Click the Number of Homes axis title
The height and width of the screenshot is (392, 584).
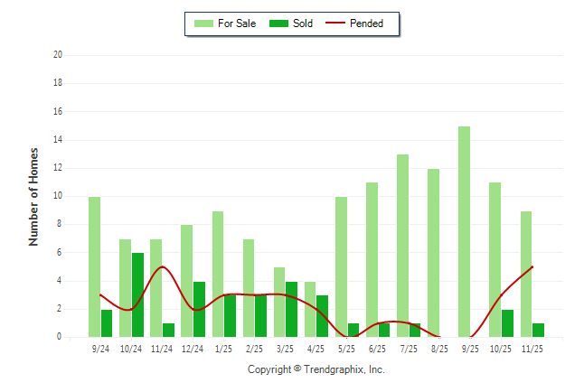(33, 196)
